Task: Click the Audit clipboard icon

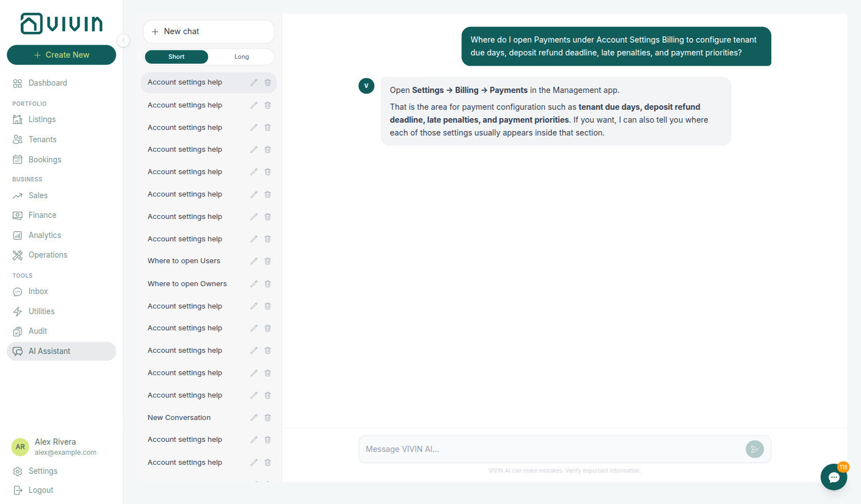Action: point(17,331)
